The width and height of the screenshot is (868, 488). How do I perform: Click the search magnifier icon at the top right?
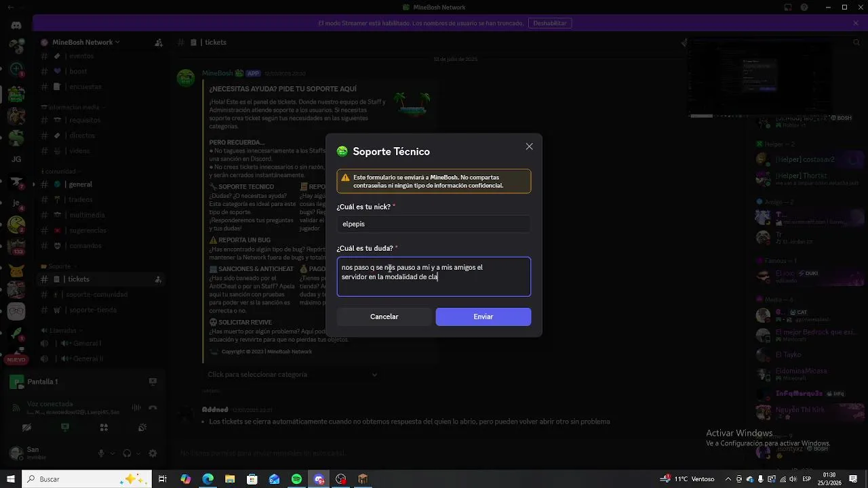(856, 42)
